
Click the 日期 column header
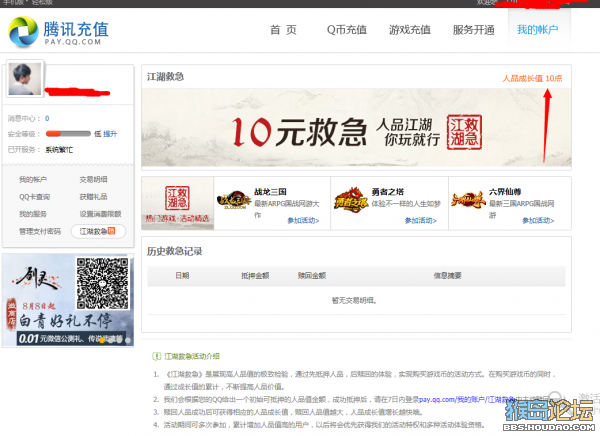click(x=182, y=276)
